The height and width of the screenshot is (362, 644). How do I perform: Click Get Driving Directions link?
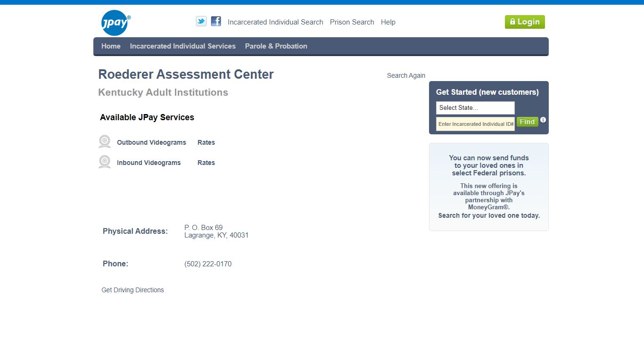132,290
